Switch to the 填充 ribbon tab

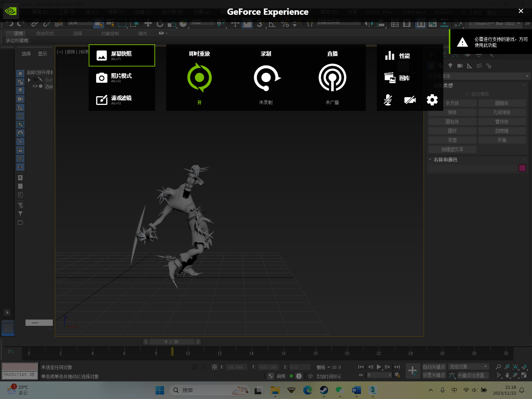(143, 33)
